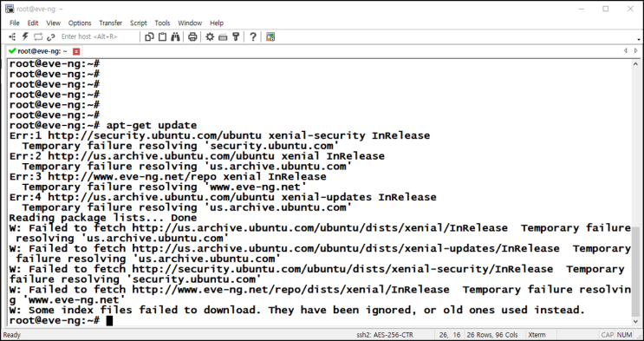Screen dimensions: 644x341
Task: Open the Tools menu
Action: click(x=162, y=23)
